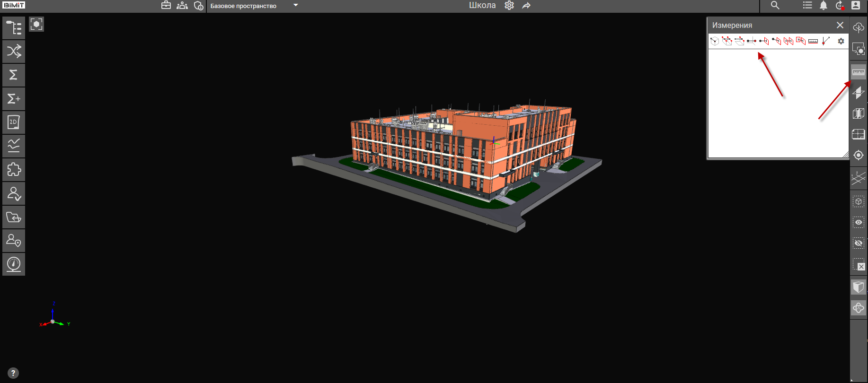
Task: Open the list menu in top bar
Action: click(x=807, y=6)
